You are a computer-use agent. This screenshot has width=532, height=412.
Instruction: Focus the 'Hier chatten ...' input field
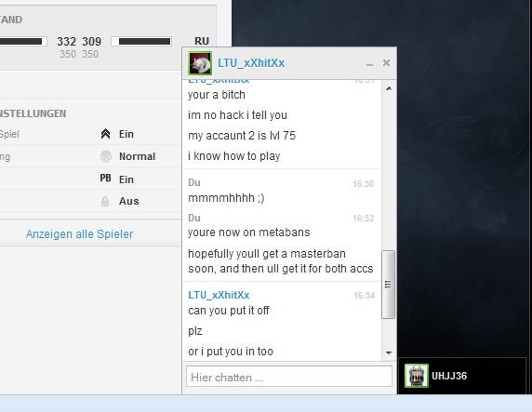point(289,376)
